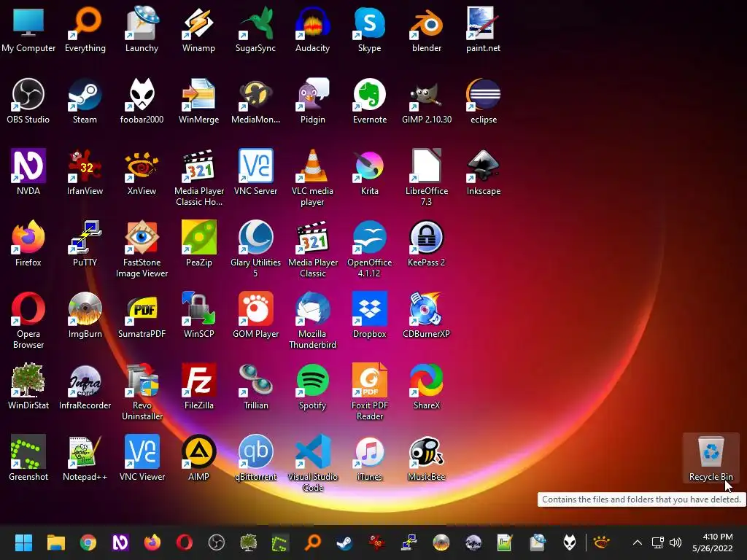Select the Dropbox desktop shortcut
747x560 pixels.
tap(370, 315)
